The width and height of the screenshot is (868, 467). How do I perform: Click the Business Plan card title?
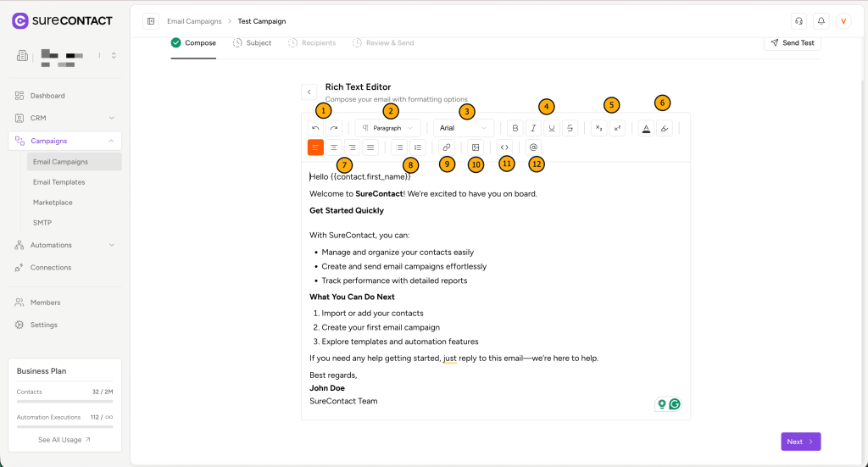42,370
